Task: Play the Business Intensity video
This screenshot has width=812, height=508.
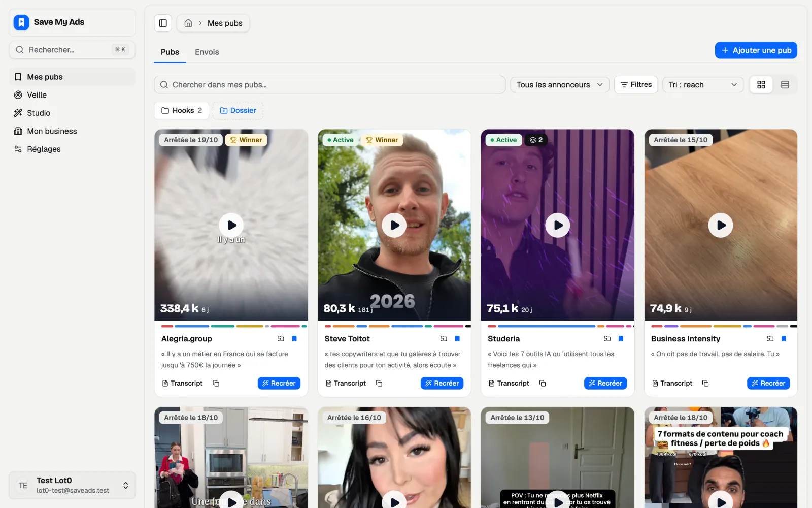Action: [721, 225]
